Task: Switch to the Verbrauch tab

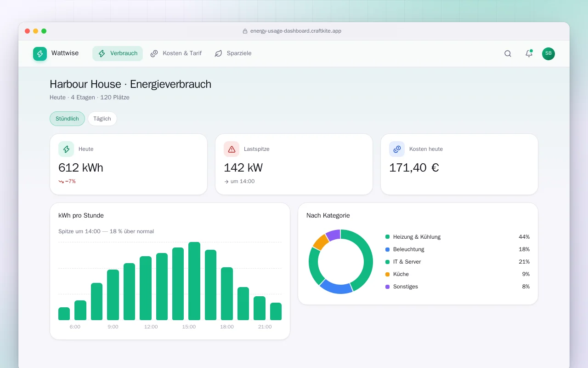Action: 118,53
